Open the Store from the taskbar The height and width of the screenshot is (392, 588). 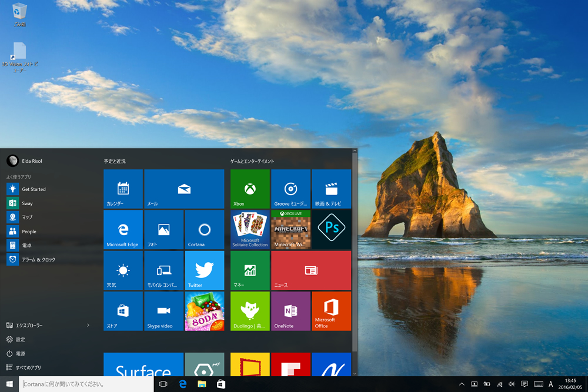221,384
